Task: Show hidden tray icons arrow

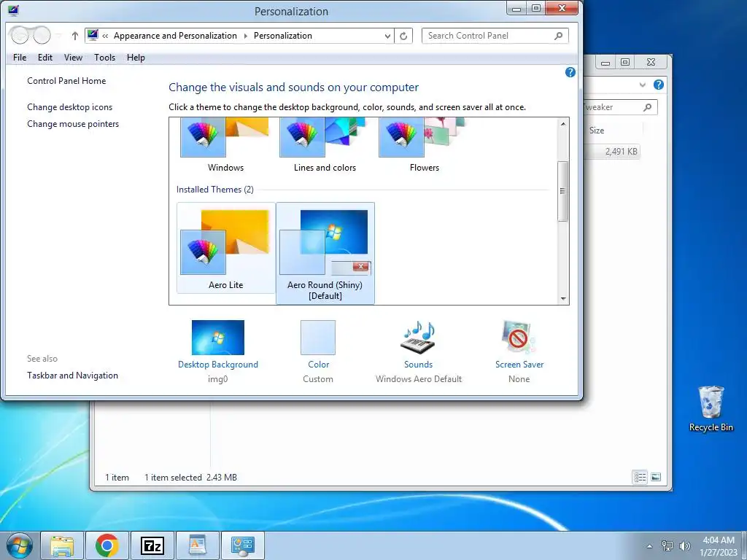Action: (x=649, y=546)
